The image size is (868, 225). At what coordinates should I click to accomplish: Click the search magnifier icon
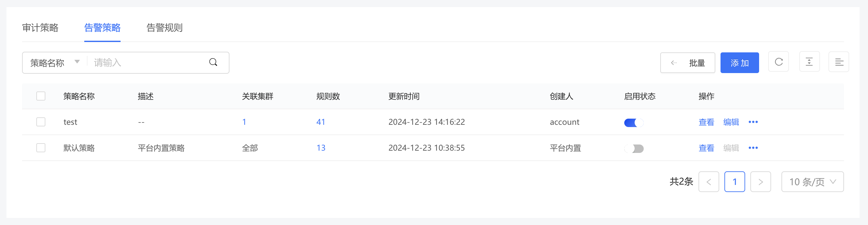[213, 62]
